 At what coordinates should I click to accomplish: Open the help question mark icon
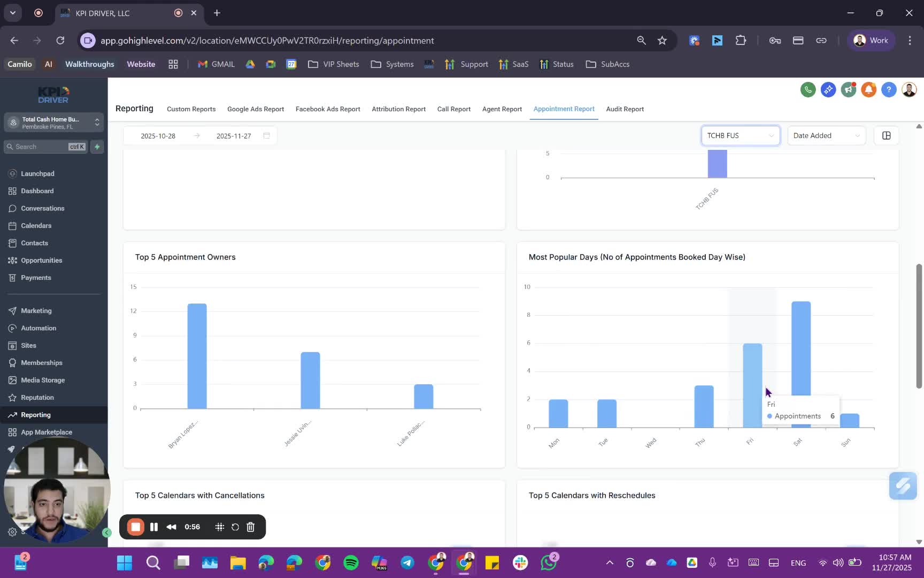pos(889,89)
